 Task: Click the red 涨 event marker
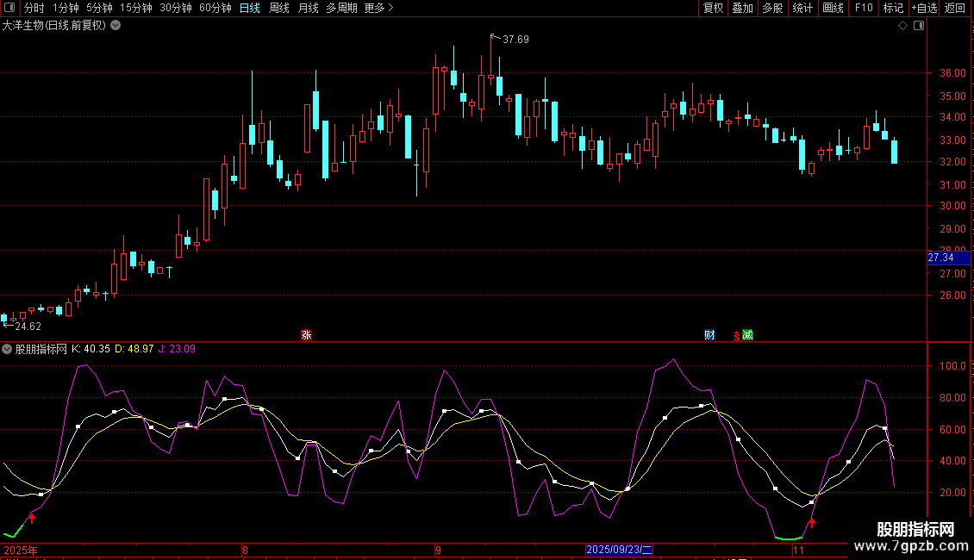[x=306, y=335]
